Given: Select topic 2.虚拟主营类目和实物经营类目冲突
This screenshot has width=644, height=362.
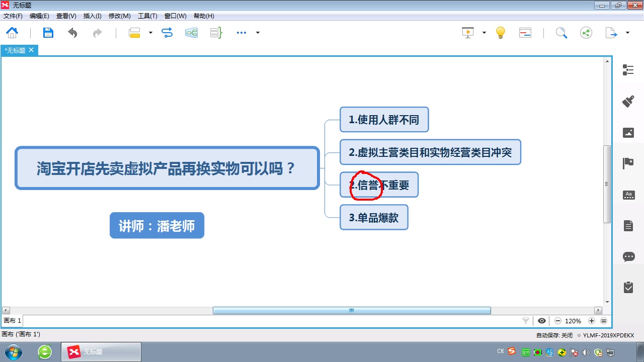Looking at the screenshot, I should (x=430, y=152).
